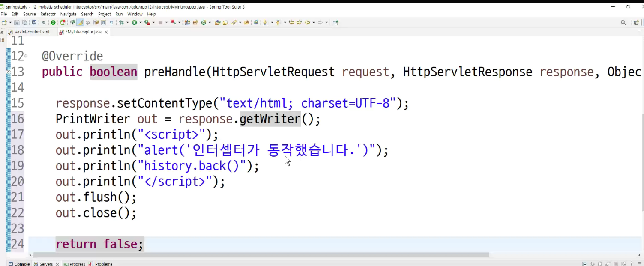The height and width of the screenshot is (266, 644).
Task: Navigate Back with yellow left arrow
Action: click(307, 22)
